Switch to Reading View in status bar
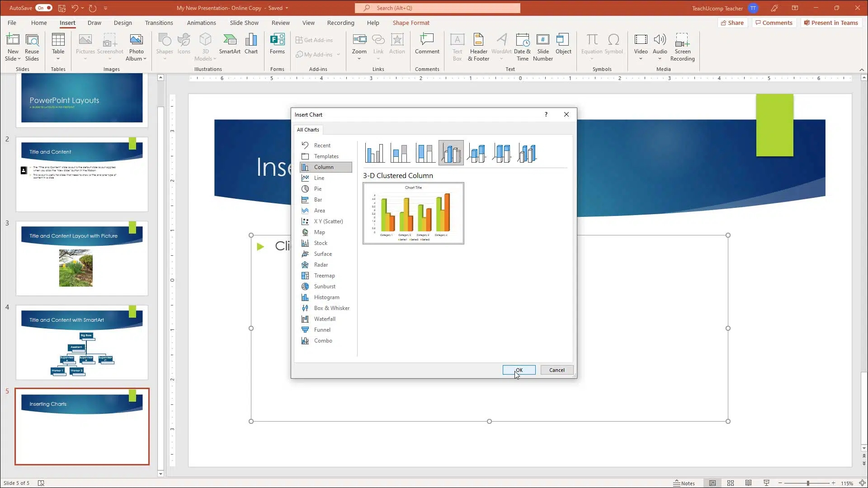 [x=749, y=483]
